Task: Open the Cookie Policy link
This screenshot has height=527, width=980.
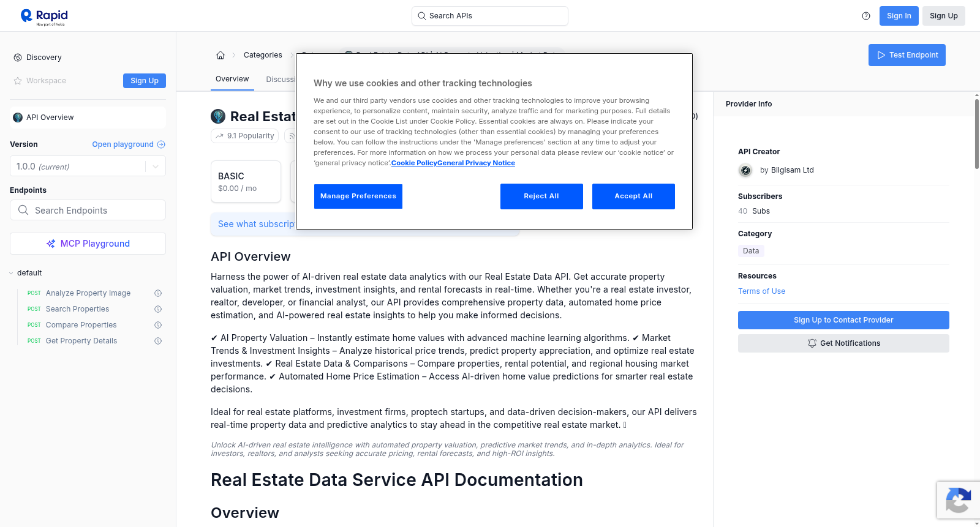Action: click(x=414, y=163)
